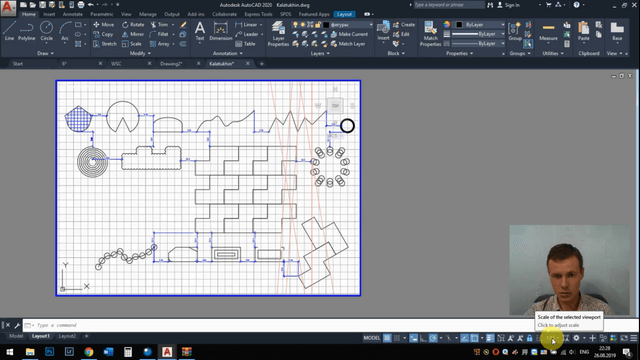Select the Polyline tool

coord(27,31)
